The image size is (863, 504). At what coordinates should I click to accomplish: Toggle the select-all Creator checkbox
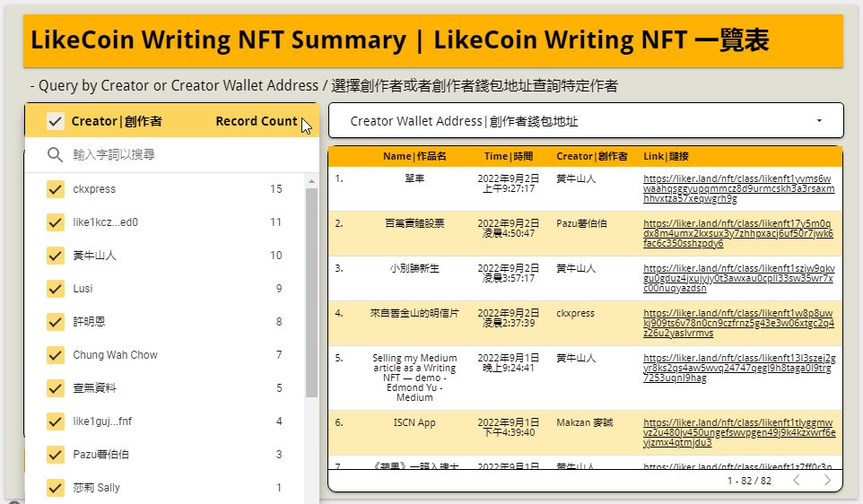coord(55,121)
